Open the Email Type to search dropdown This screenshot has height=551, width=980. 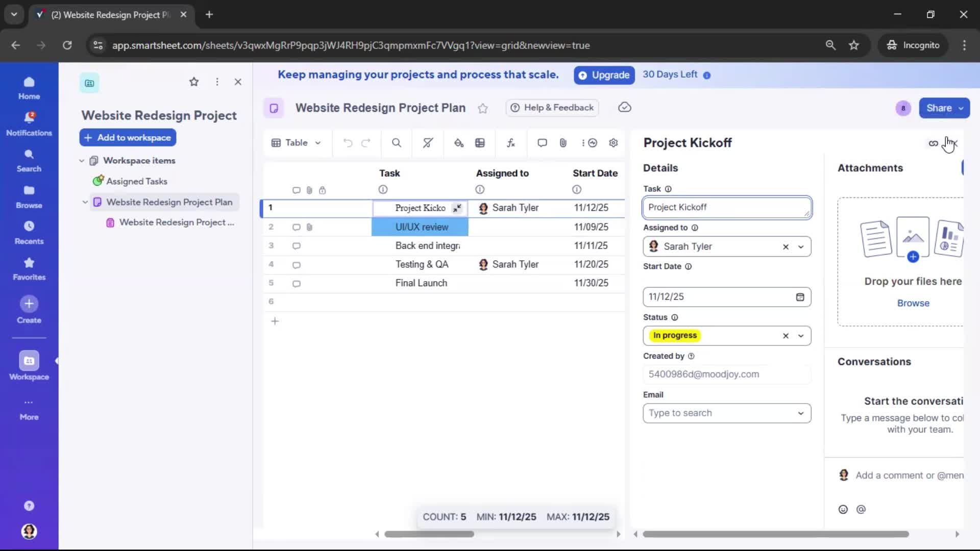(801, 413)
